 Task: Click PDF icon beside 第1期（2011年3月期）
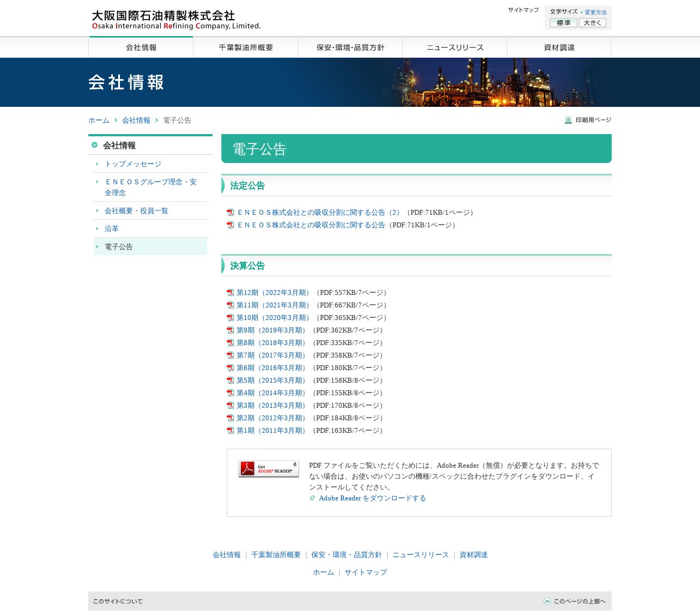[230, 431]
